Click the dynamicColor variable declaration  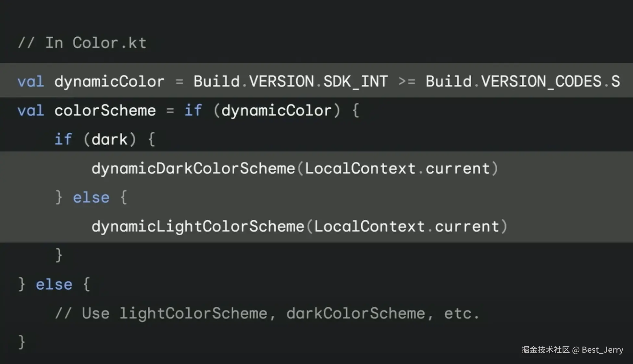[109, 81]
